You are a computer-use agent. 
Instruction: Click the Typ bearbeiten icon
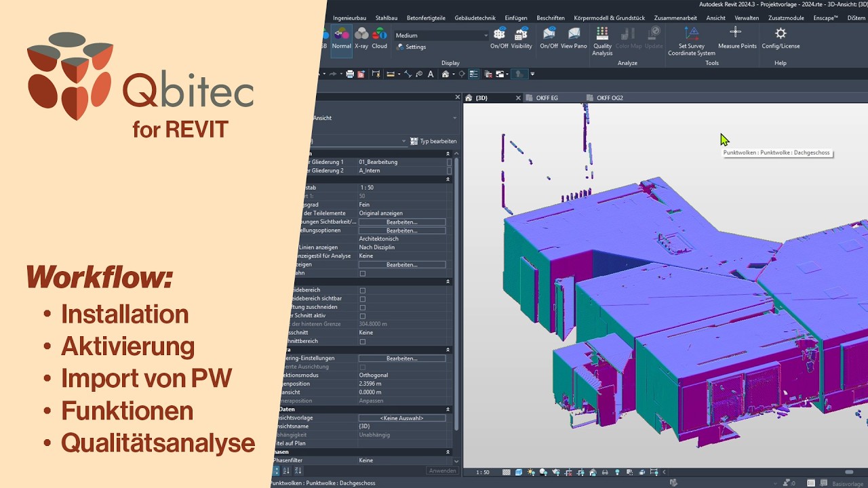click(x=414, y=142)
